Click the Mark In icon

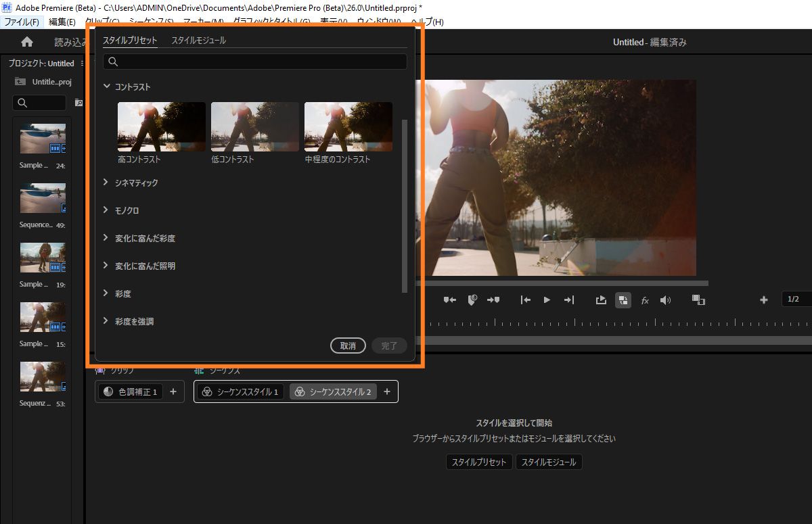pyautogui.click(x=450, y=300)
